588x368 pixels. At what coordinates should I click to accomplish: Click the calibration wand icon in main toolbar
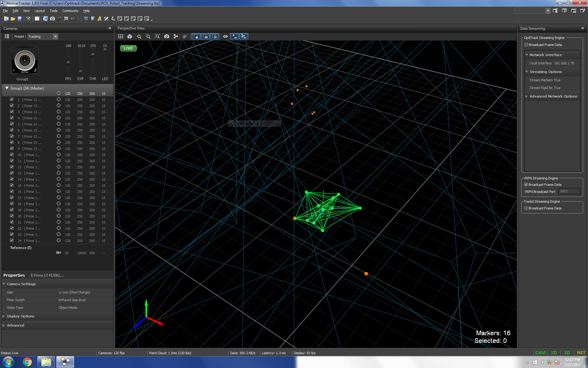[59, 19]
